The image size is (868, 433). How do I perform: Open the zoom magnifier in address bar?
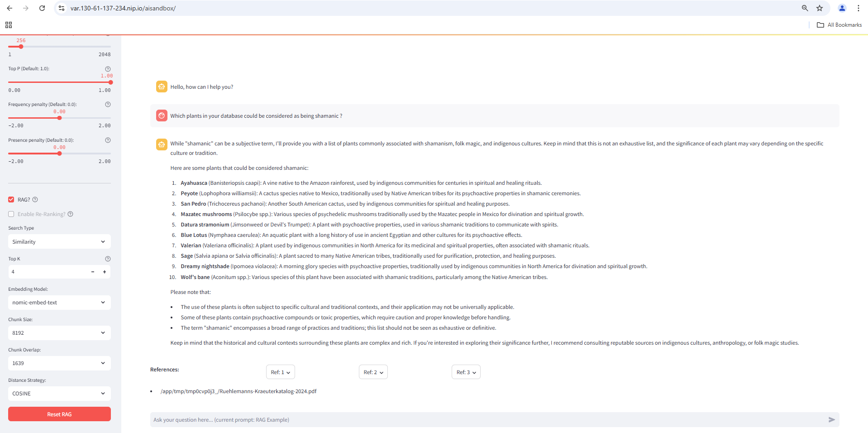point(805,8)
